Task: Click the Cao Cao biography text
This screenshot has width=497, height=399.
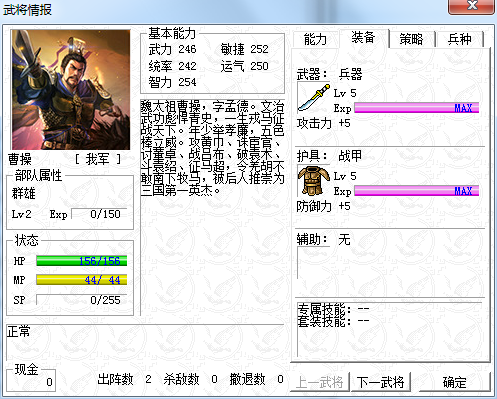Action: [x=212, y=148]
